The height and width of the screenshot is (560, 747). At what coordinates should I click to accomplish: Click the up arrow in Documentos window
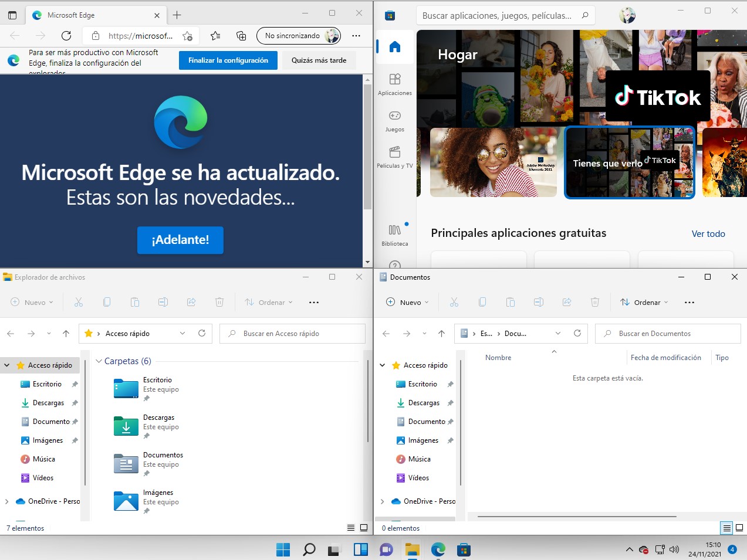click(x=441, y=333)
